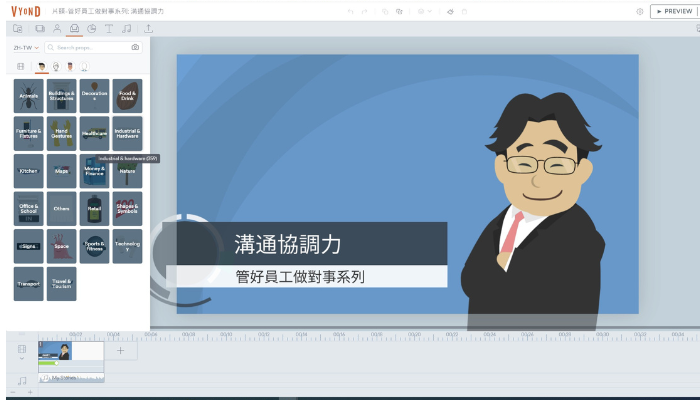Click the camera image-search icon
This screenshot has width=700, height=400.
coord(135,47)
